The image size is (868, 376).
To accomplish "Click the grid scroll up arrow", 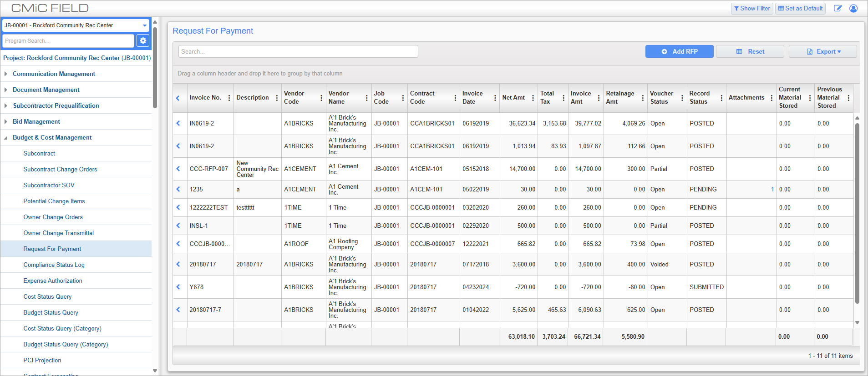I will [857, 118].
